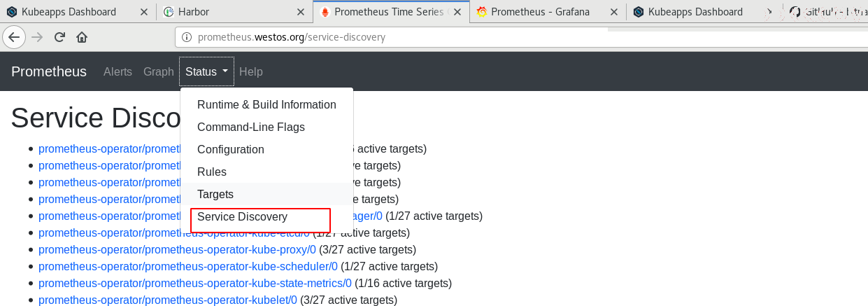Click the browser back arrow button
Viewport: 868px width, 306px height.
coord(15,37)
